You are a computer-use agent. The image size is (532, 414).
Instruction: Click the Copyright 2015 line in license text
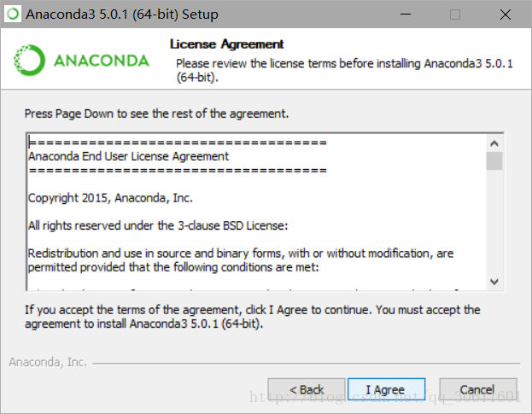coord(110,198)
